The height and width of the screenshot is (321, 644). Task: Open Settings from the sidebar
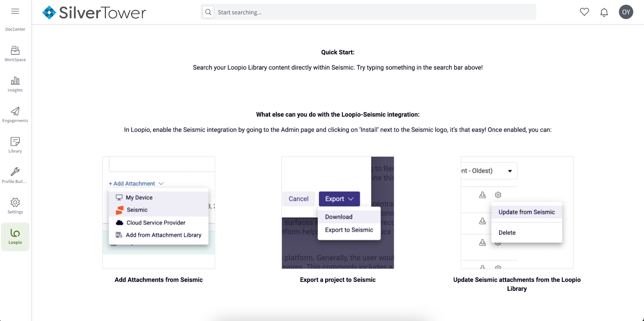15,206
